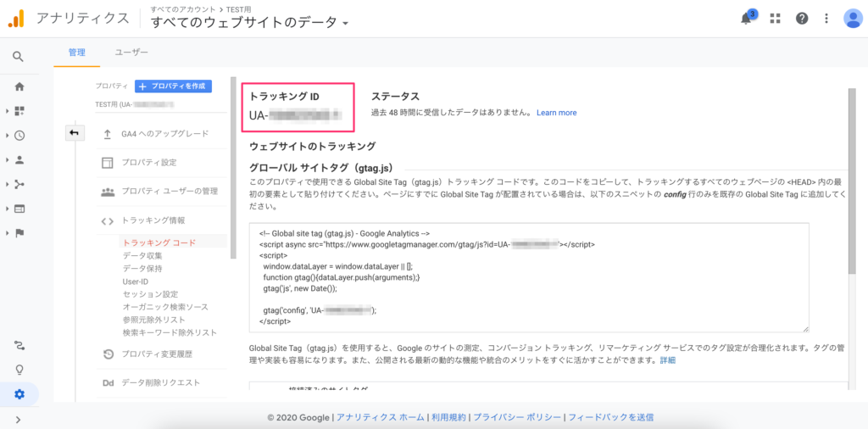Open the フィードバックを送信 footer link
Screen dimensions: 868x429
coord(610,417)
